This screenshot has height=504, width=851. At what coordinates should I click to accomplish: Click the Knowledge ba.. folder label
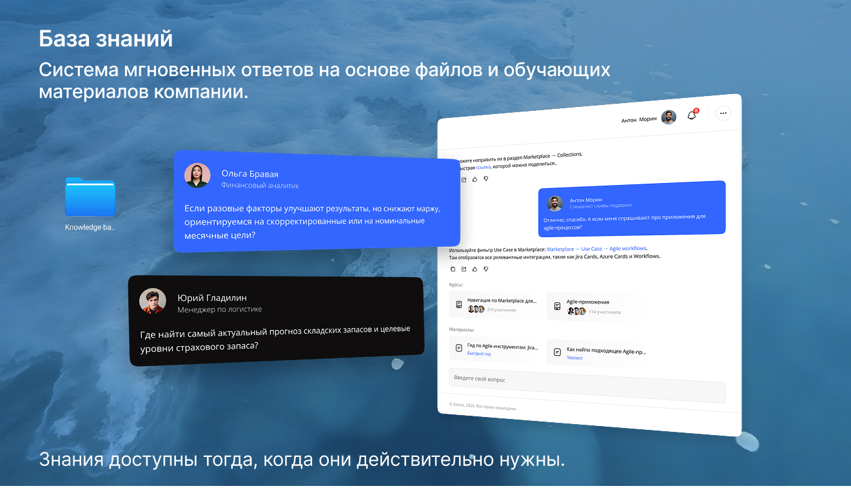90,228
